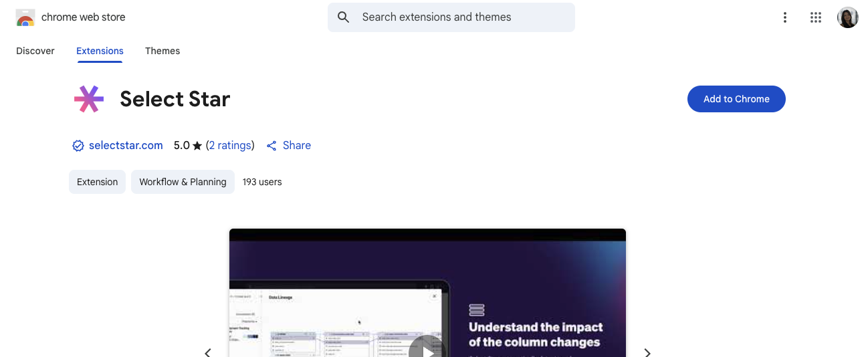The image size is (868, 357).
Task: Click the Extension category chip
Action: coord(97,182)
